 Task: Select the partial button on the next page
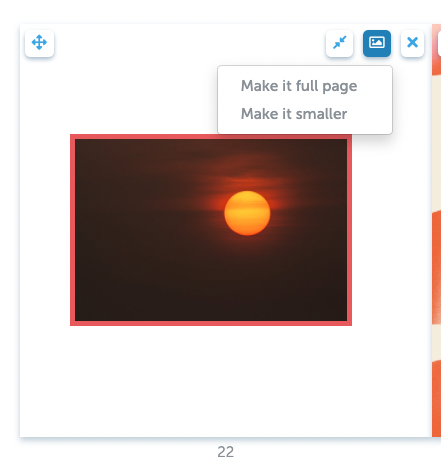pyautogui.click(x=439, y=43)
